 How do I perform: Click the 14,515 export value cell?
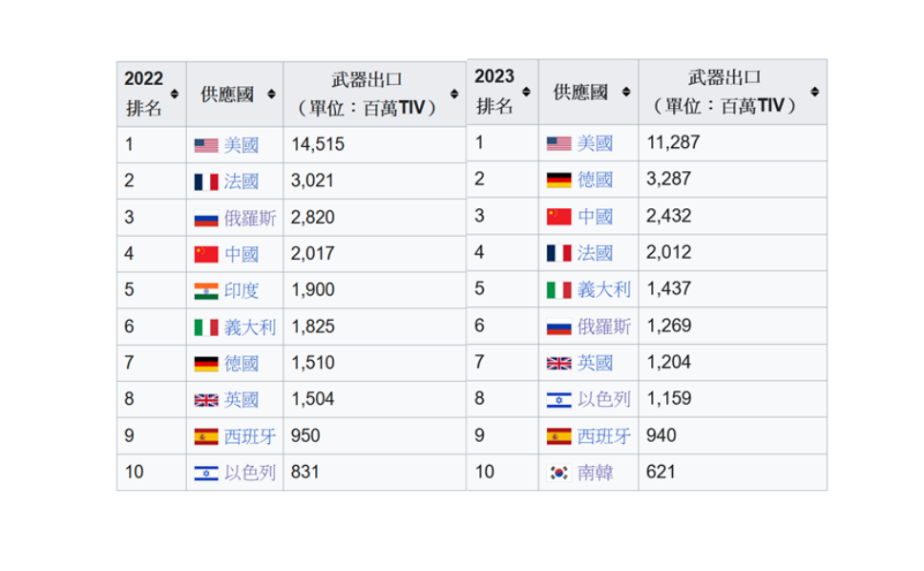318,145
